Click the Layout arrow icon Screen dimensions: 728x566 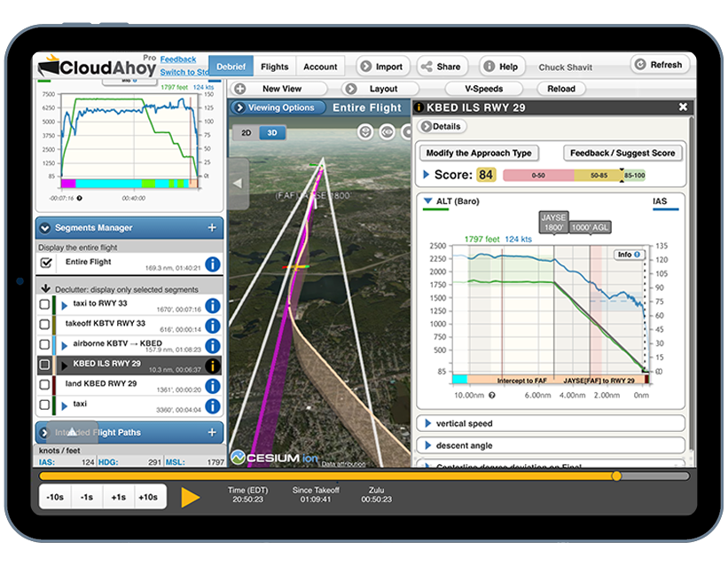351,89
